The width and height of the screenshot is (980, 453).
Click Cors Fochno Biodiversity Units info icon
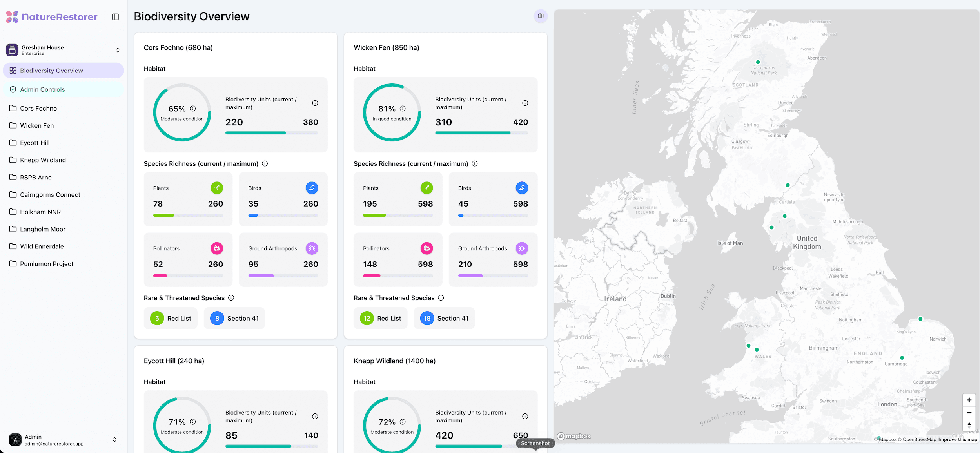pos(315,103)
